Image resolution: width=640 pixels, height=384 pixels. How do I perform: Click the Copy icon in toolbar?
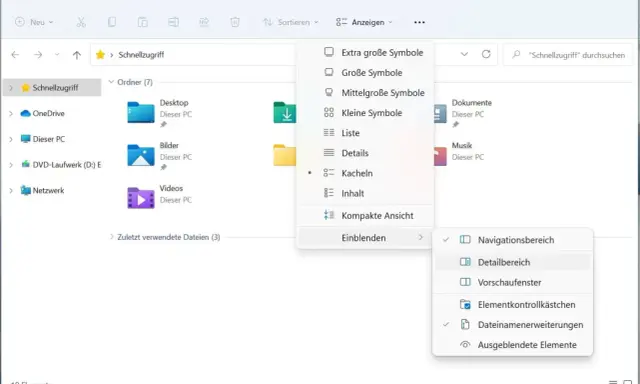coord(112,22)
